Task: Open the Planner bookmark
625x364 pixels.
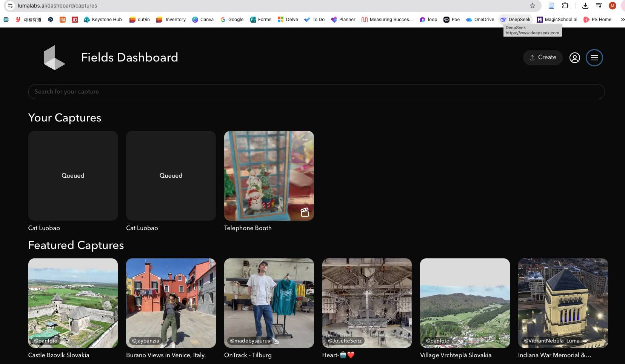Action: pos(343,20)
